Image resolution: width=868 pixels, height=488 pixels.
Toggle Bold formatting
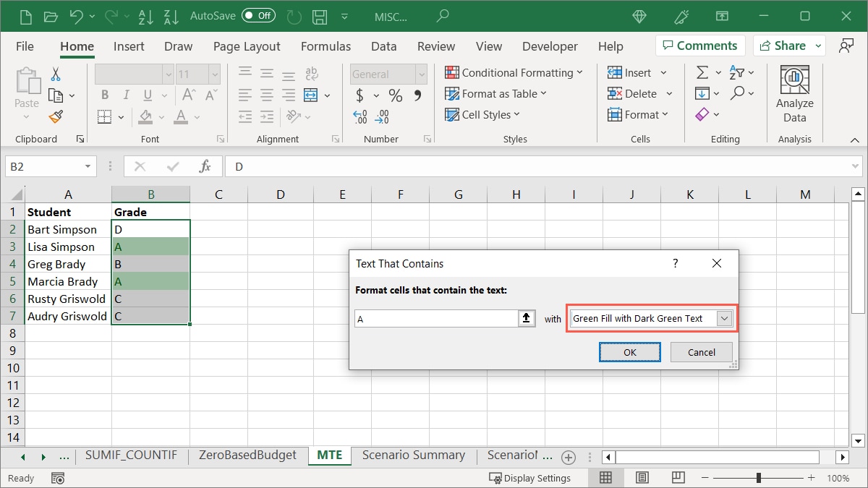click(104, 95)
